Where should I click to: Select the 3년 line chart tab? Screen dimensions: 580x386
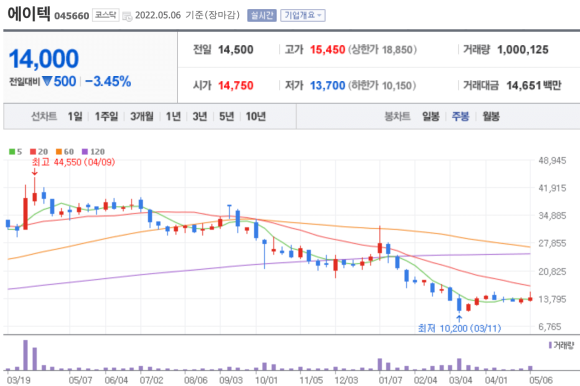point(200,116)
